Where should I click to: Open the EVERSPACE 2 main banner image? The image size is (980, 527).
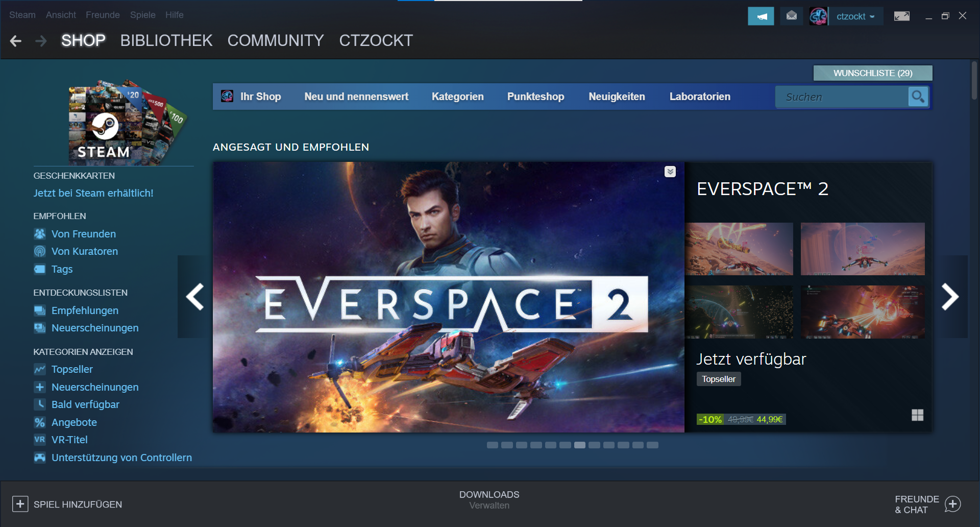(x=449, y=297)
